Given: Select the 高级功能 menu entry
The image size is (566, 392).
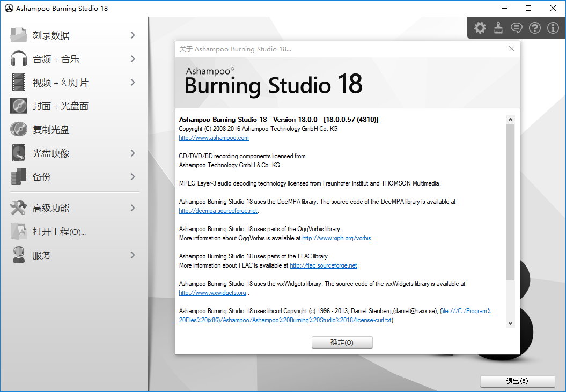Looking at the screenshot, I should [x=74, y=208].
